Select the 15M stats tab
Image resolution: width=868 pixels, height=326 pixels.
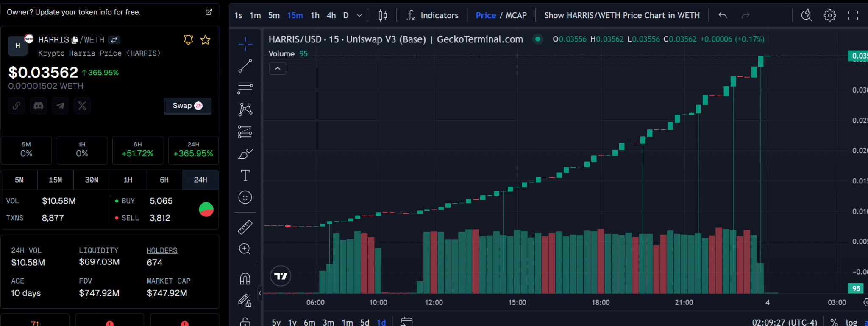pos(56,180)
